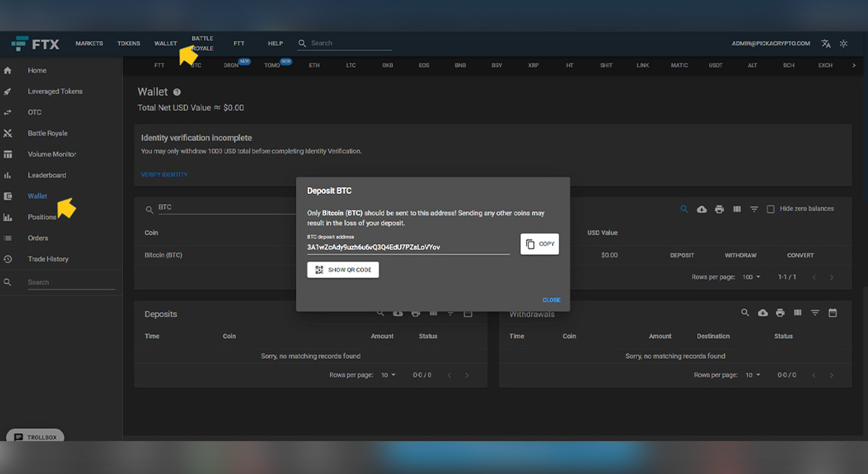Screen dimensions: 868x474
Task: Go to previous page in Withdrawals table
Action: (814, 375)
